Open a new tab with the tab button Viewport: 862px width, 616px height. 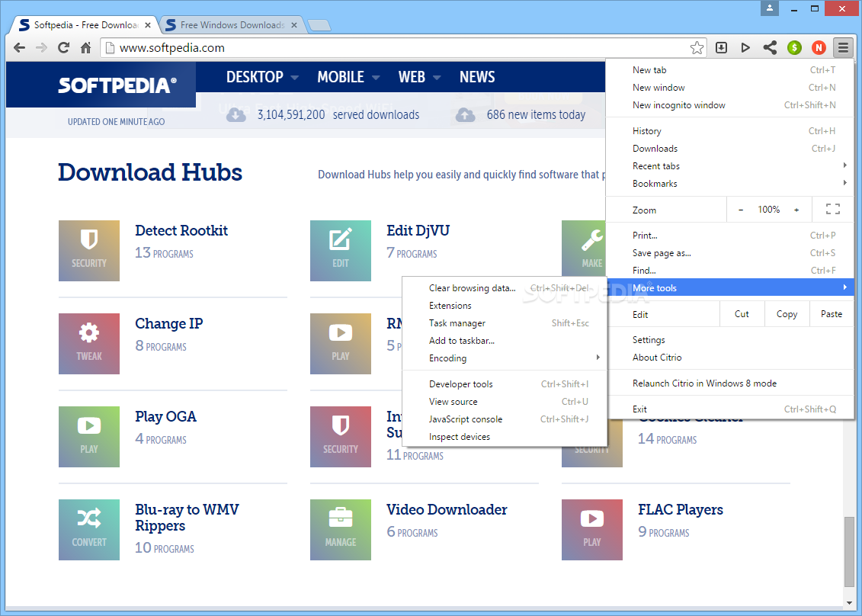coord(319,24)
